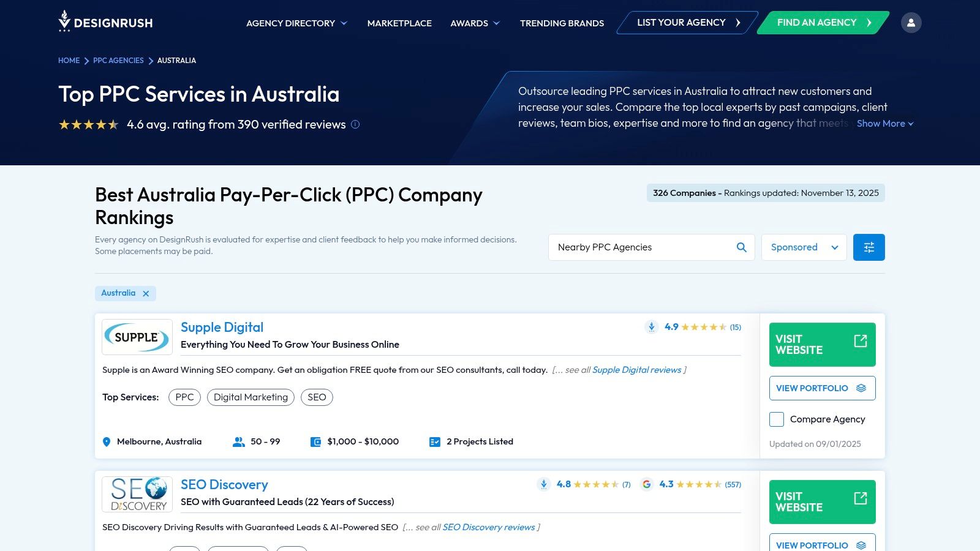
Task: Open the Sponsored sort dropdown
Action: 804,247
